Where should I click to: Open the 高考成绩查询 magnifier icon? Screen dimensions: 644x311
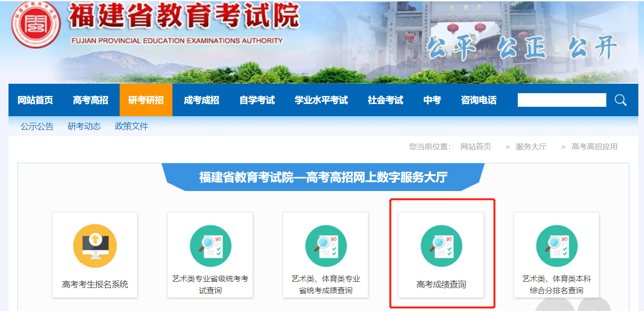tap(441, 246)
